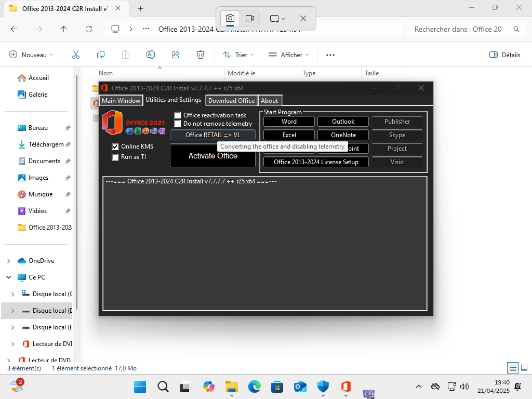Click the Delete trash icon
This screenshot has width=532, height=399.
point(201,55)
